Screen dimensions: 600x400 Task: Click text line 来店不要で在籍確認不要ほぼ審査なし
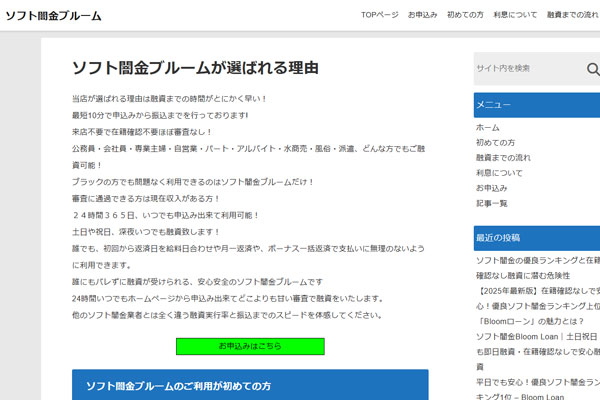click(142, 132)
